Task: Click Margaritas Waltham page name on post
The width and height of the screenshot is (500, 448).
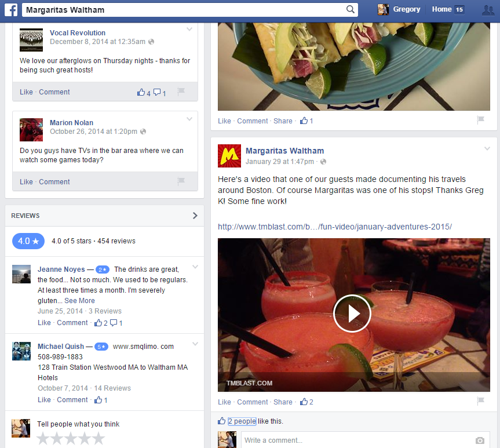Action: (284, 151)
